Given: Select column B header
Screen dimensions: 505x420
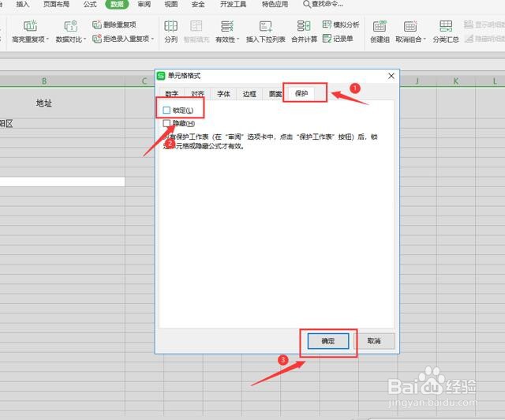Looking at the screenshot, I should pos(44,81).
